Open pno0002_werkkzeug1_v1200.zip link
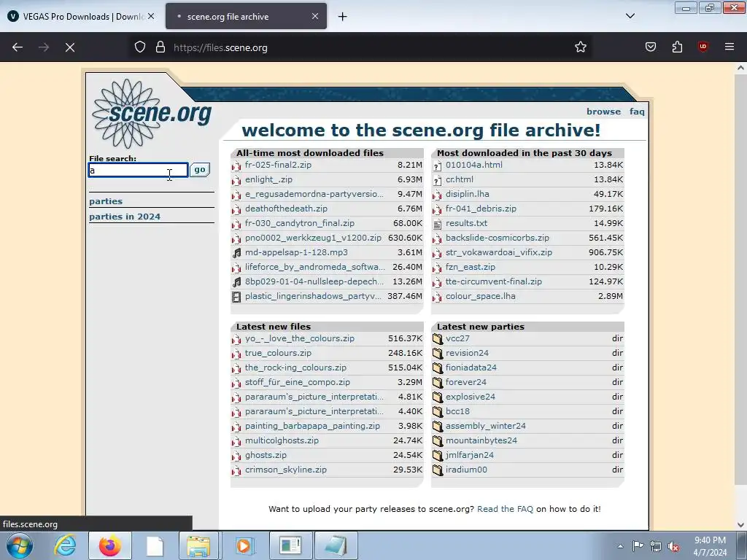Viewport: 747px width, 560px height. (x=313, y=238)
